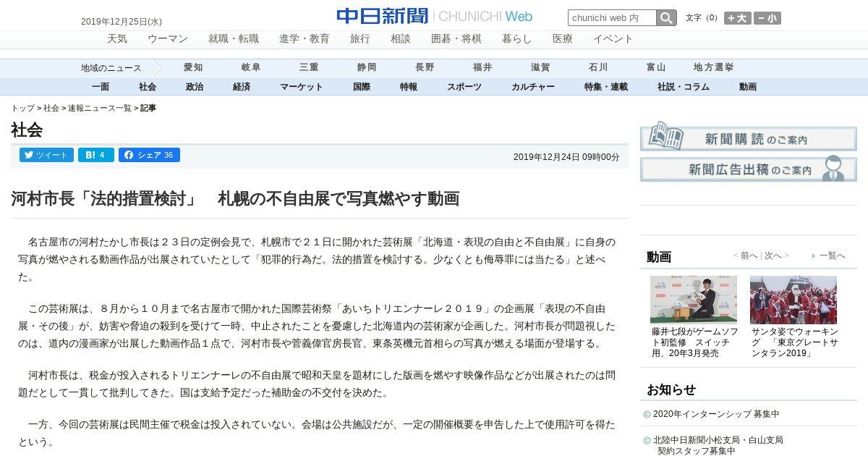The image size is (868, 456).
Task: Open 新聞広告出稿のご案内 banner
Action: click(x=749, y=169)
